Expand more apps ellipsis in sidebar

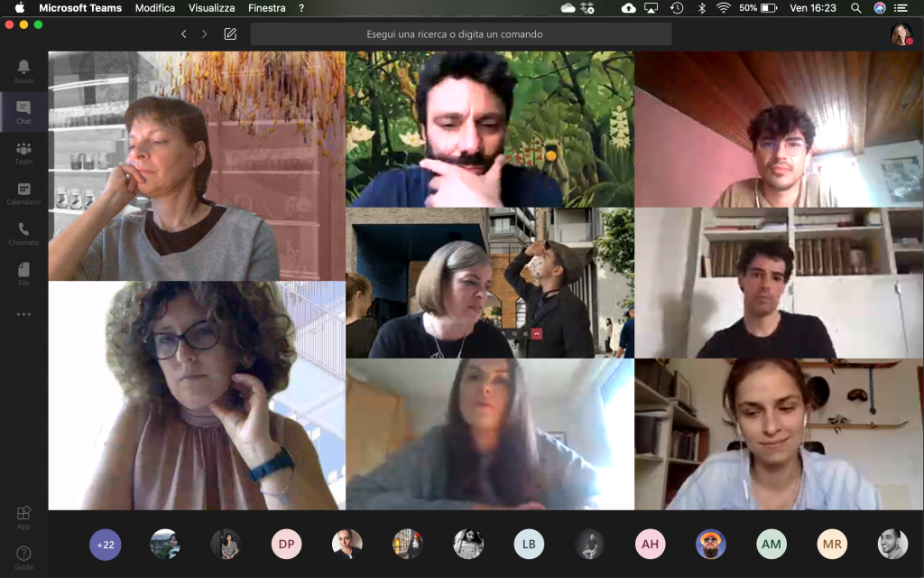point(23,314)
